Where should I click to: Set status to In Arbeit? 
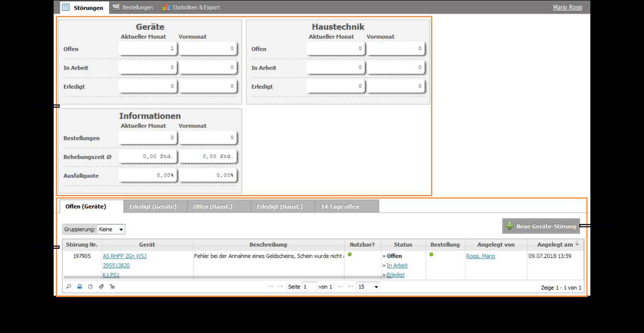[397, 265]
